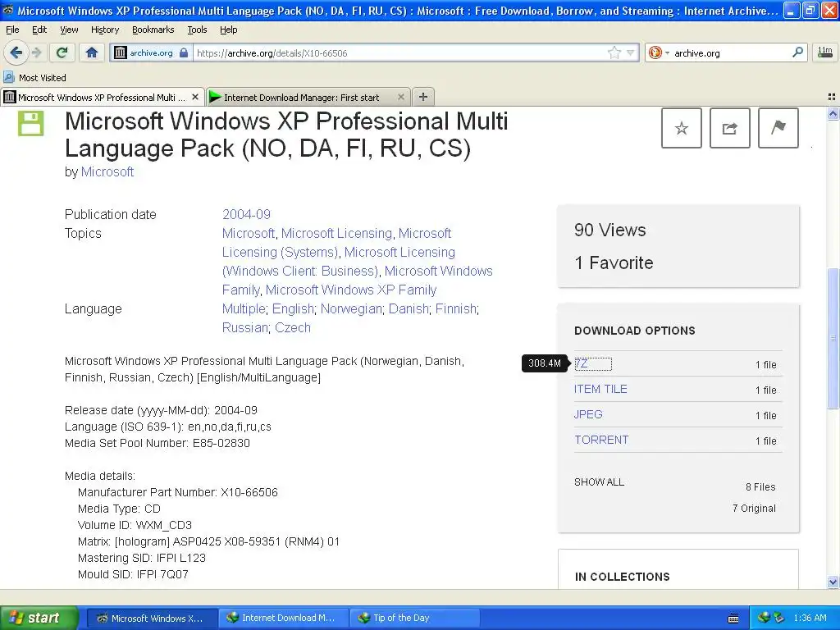Open the View menu

(x=69, y=30)
